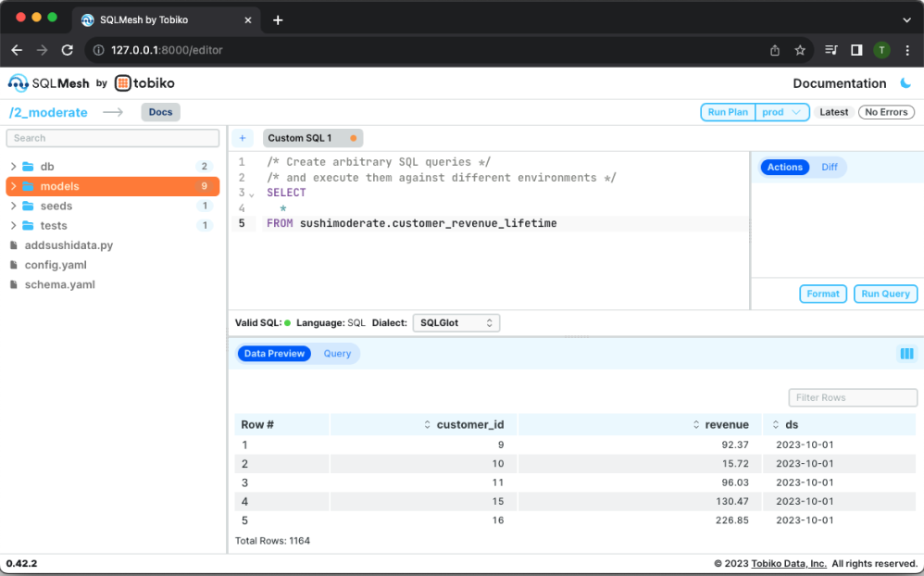The height and width of the screenshot is (576, 924).
Task: Click revenue cell 92.37
Action: click(735, 445)
